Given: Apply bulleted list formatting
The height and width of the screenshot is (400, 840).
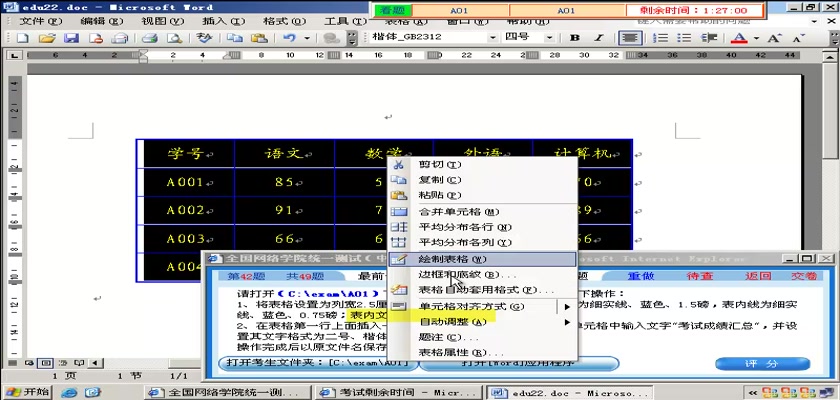Looking at the screenshot, I should tap(684, 38).
